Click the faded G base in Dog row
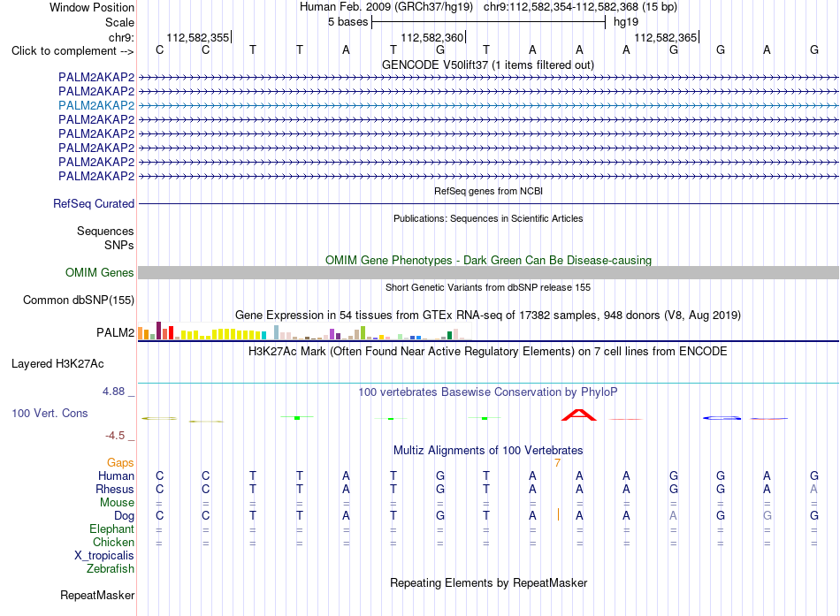The width and height of the screenshot is (840, 616). [767, 515]
